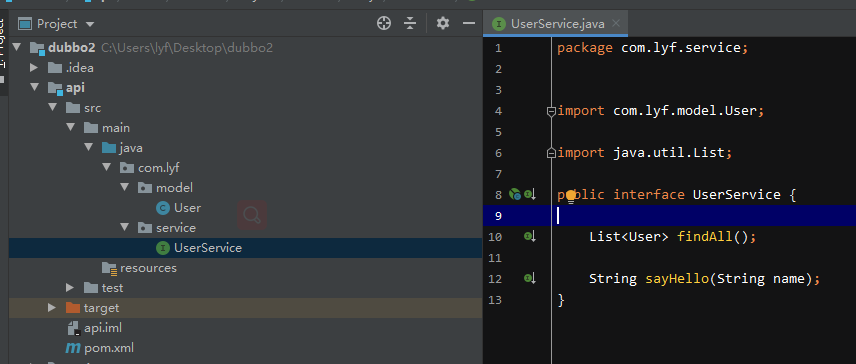The height and width of the screenshot is (364, 856).
Task: Click implementations gutter icon on line 8
Action: coord(530,194)
